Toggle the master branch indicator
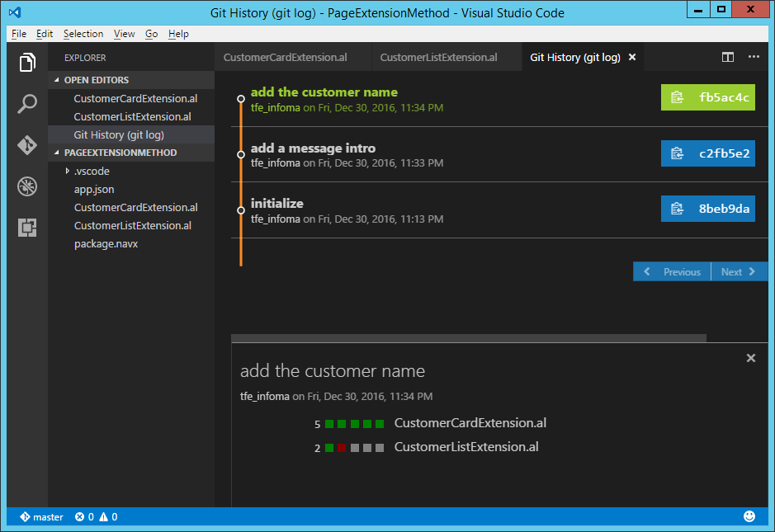 pyautogui.click(x=40, y=516)
